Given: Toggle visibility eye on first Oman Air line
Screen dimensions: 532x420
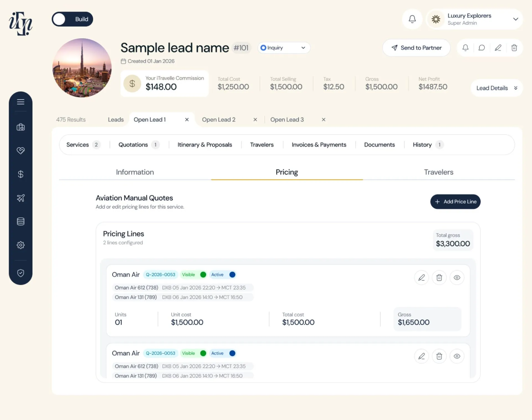Looking at the screenshot, I should (x=457, y=277).
